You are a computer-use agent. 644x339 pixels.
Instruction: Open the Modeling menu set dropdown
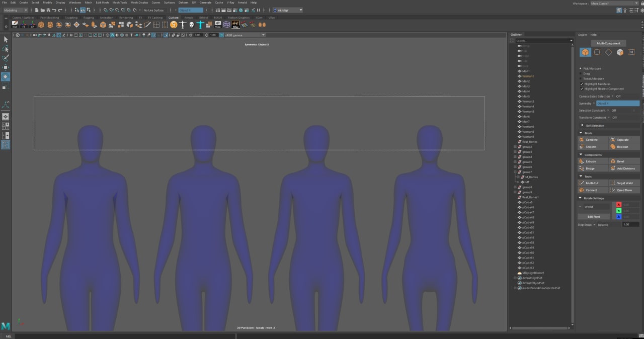pyautogui.click(x=16, y=10)
